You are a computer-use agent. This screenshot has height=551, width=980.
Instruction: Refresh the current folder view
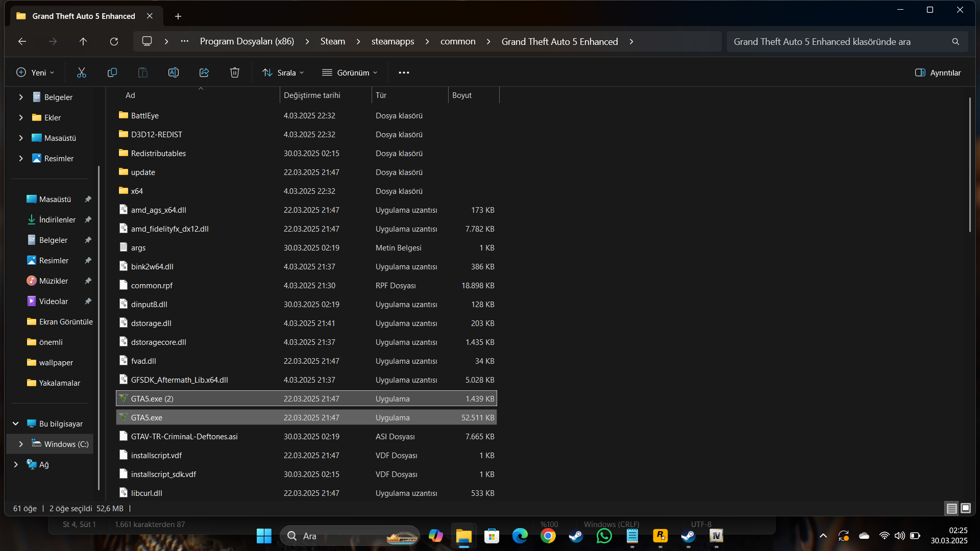(x=114, y=41)
